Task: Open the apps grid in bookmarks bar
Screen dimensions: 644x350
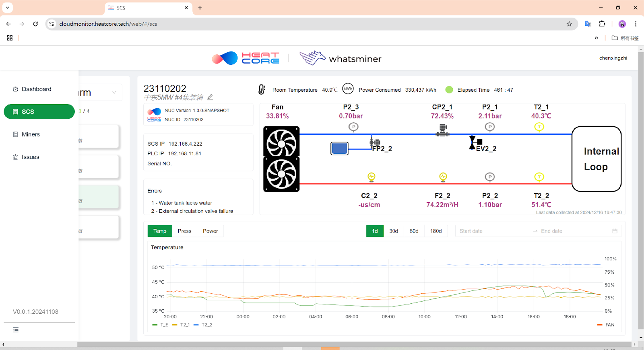Action: coord(10,38)
